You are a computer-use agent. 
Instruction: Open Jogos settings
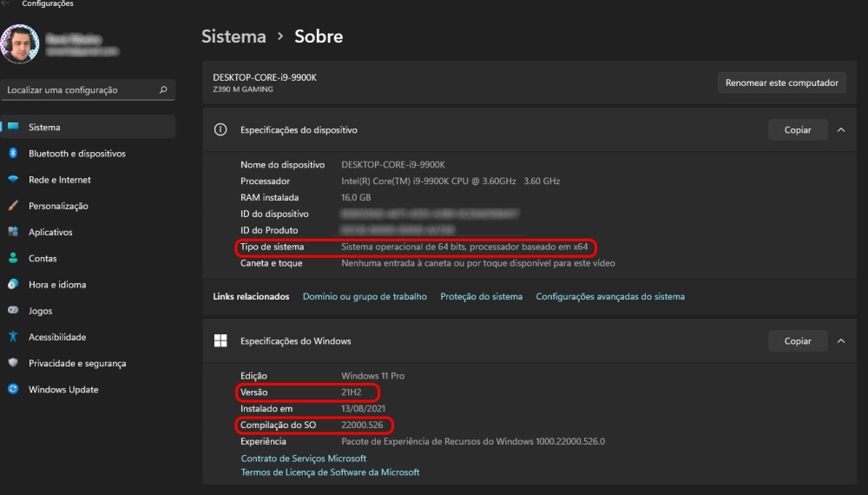[88, 310]
